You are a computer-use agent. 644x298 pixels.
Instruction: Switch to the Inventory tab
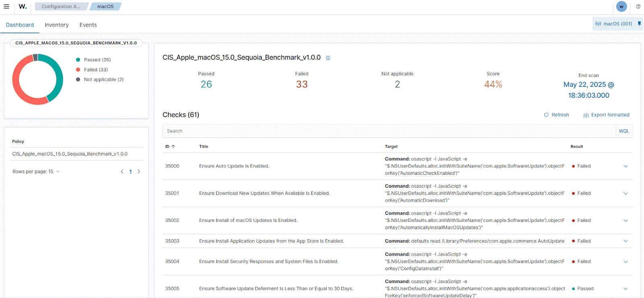click(56, 25)
